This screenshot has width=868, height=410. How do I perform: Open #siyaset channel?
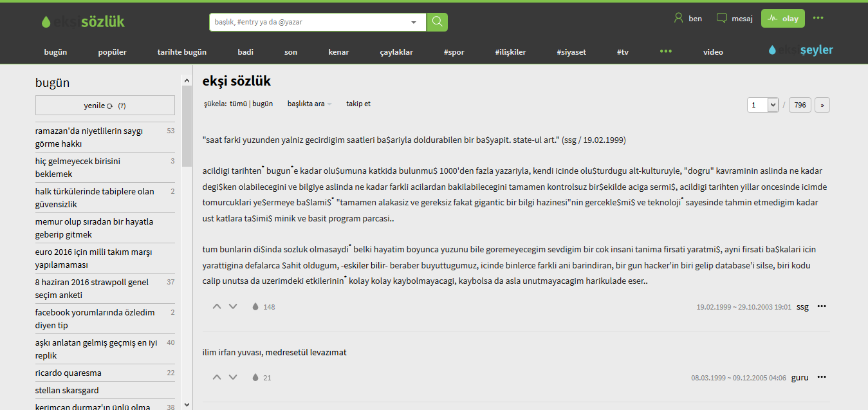[571, 52]
